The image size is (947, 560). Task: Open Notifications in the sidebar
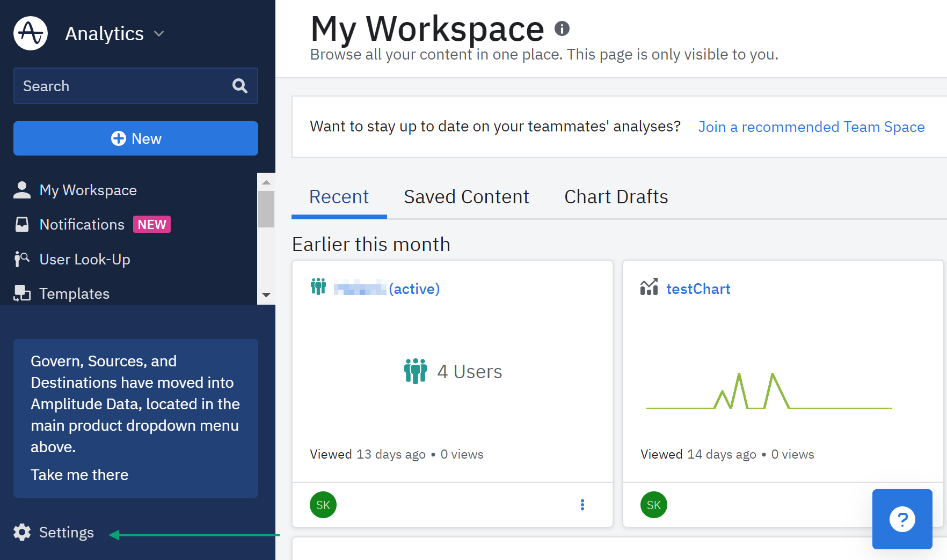tap(82, 224)
